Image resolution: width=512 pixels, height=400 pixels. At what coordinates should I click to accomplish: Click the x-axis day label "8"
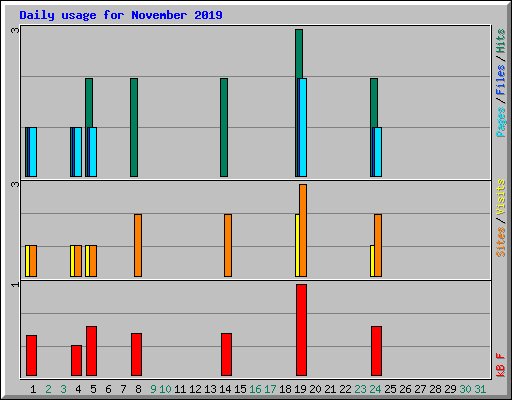[138, 389]
